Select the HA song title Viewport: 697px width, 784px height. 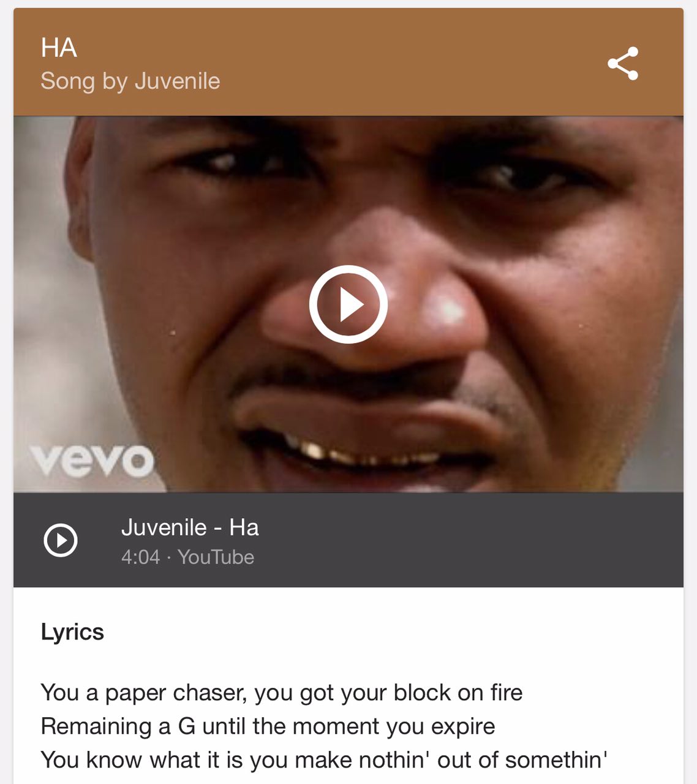59,48
